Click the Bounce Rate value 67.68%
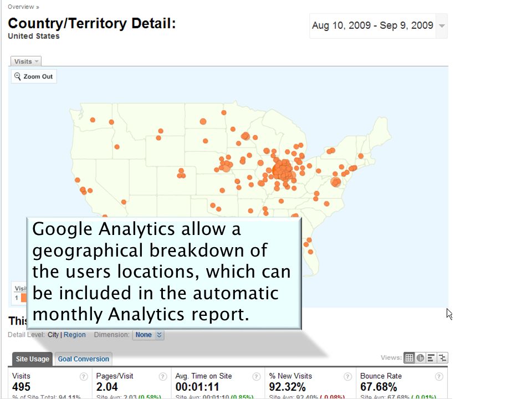 pos(378,387)
